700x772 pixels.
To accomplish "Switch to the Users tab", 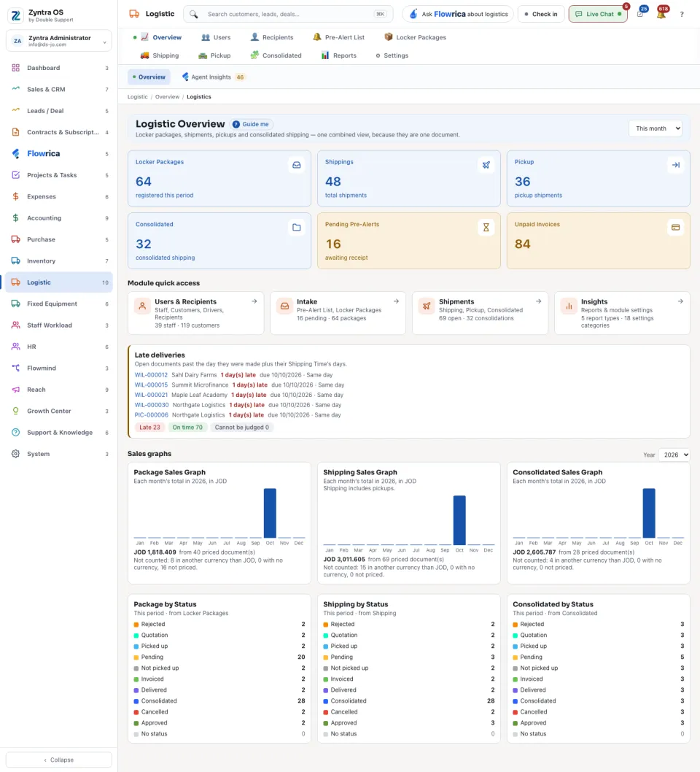I will (216, 37).
